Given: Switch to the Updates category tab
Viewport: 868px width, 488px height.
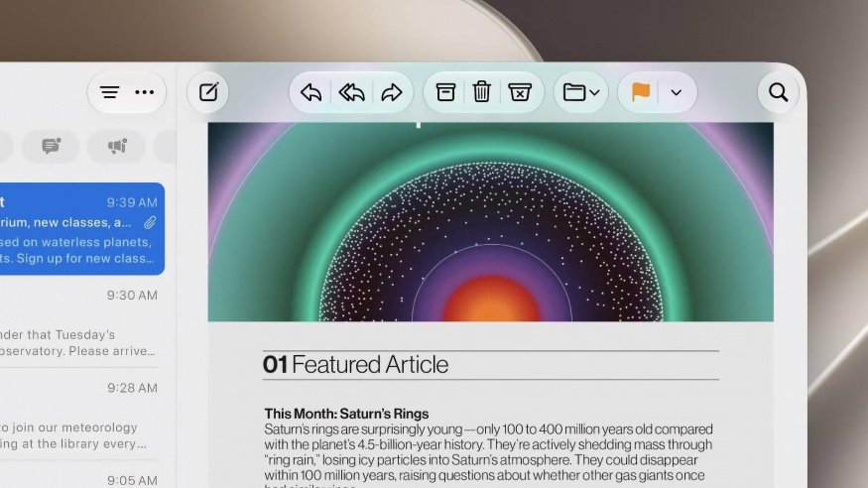Looking at the screenshot, I should click(x=51, y=146).
